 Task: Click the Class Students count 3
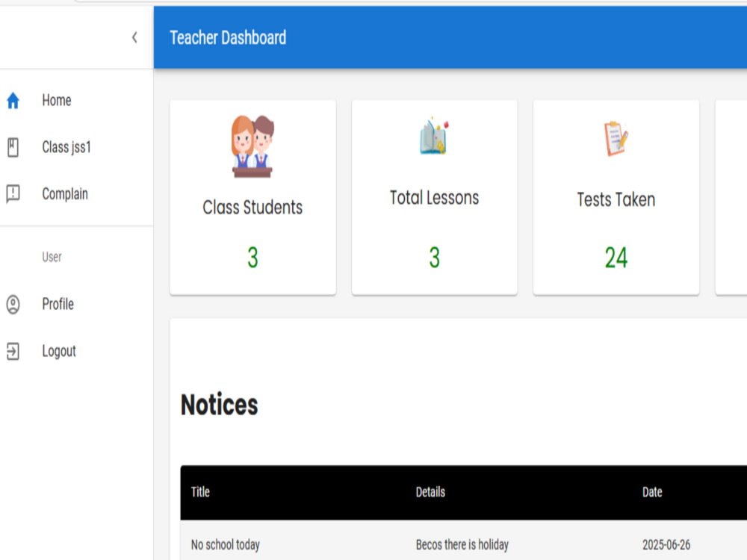[x=252, y=258]
